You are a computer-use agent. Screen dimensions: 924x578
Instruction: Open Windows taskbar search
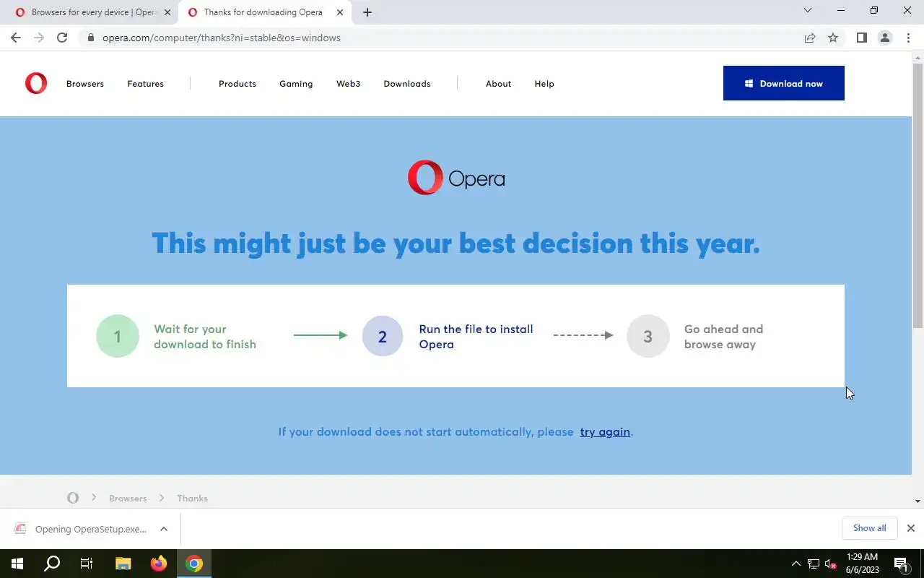pyautogui.click(x=52, y=564)
